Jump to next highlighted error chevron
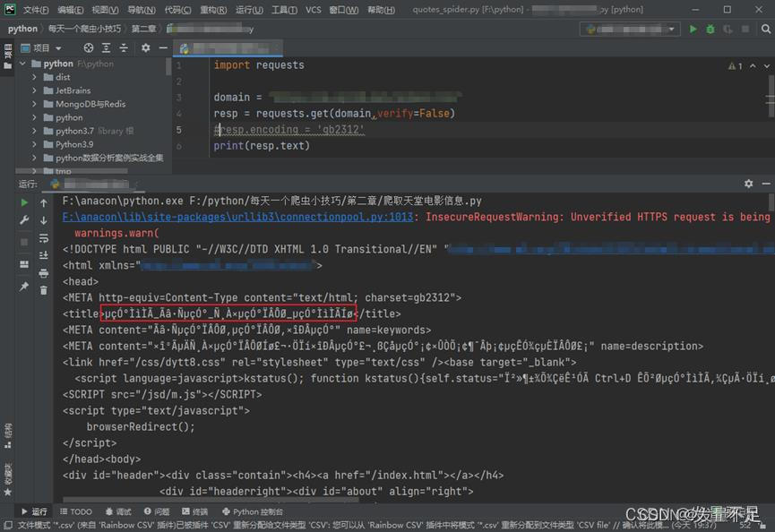This screenshot has height=532, width=775. [766, 65]
